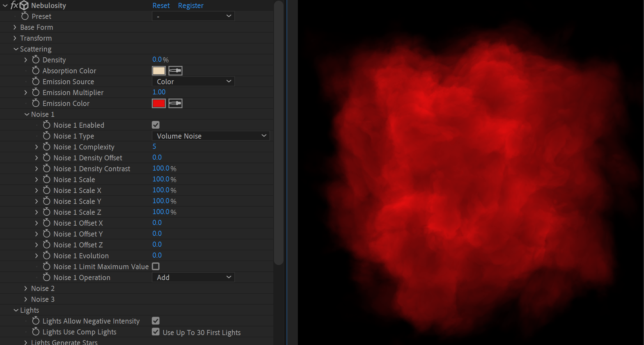Reset the Nebulosity effect
This screenshot has height=345, width=644.
(161, 5)
